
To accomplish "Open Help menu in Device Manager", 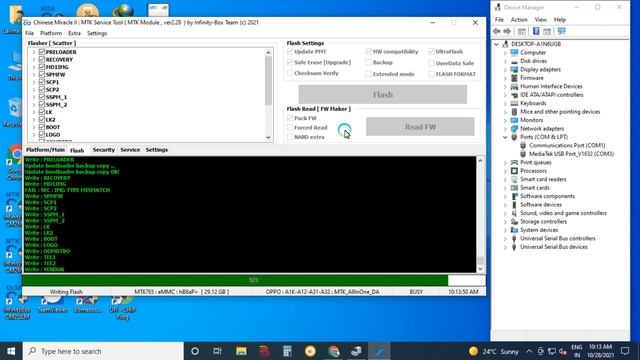I will click(560, 20).
